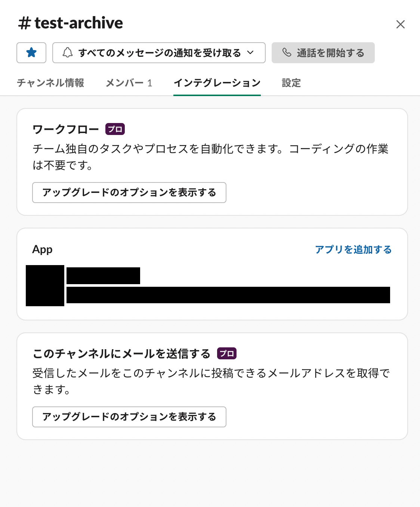Click the hash symbol in channel title
This screenshot has width=420, height=507.
click(24, 24)
